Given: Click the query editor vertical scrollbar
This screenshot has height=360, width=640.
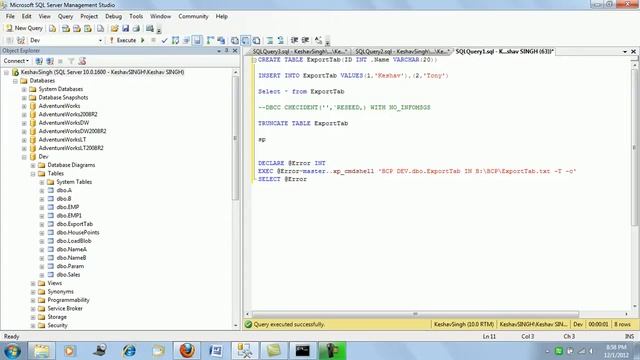Looking at the screenshot, I should pyautogui.click(x=634, y=147).
